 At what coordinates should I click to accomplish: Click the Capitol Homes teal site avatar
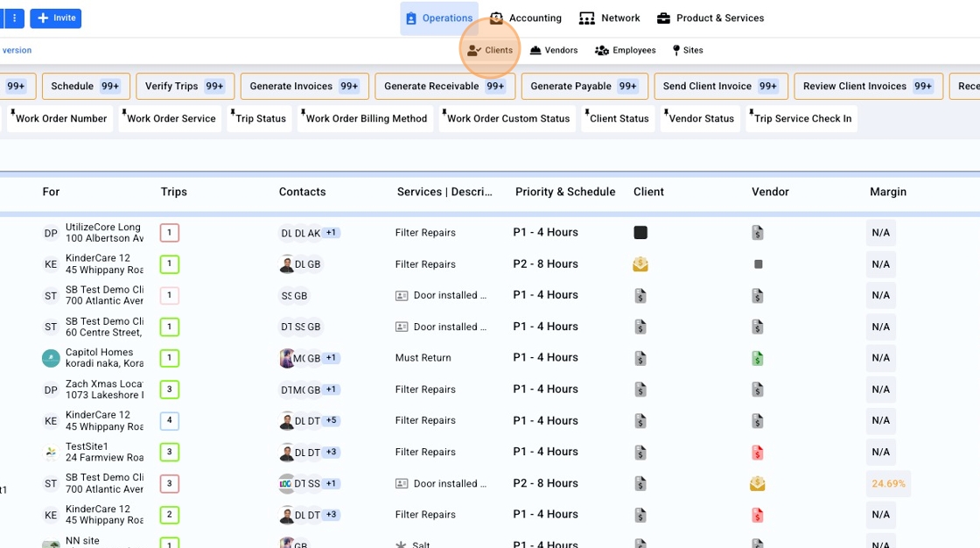(x=51, y=358)
